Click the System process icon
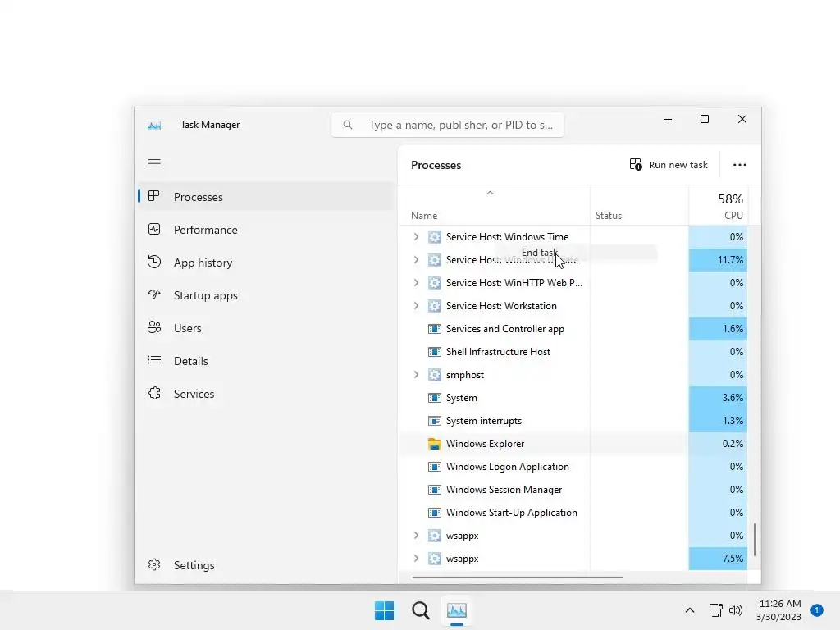 click(435, 398)
